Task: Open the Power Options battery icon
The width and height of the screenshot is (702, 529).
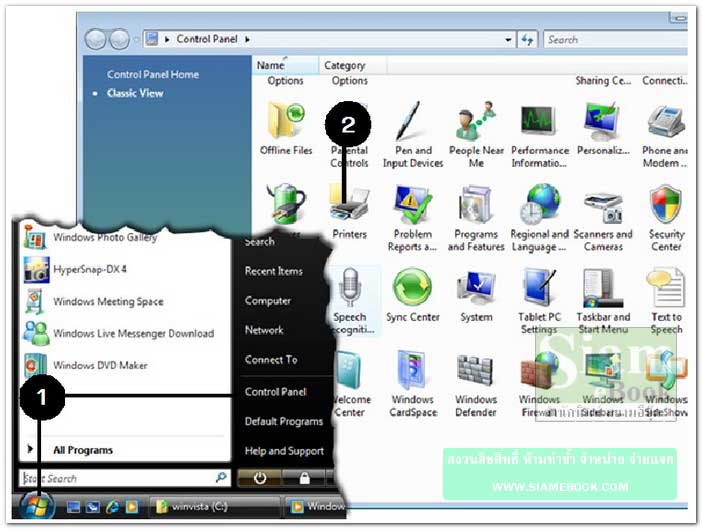Action: click(x=286, y=204)
